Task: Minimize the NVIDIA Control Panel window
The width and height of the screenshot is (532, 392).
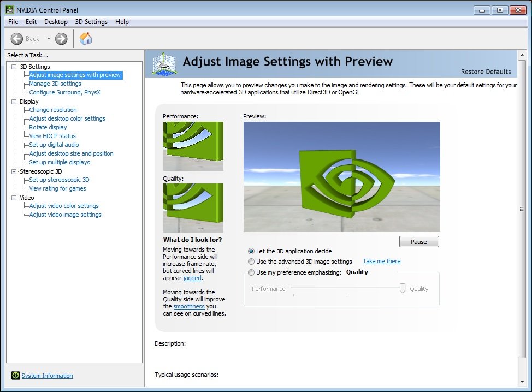Action: [x=482, y=10]
